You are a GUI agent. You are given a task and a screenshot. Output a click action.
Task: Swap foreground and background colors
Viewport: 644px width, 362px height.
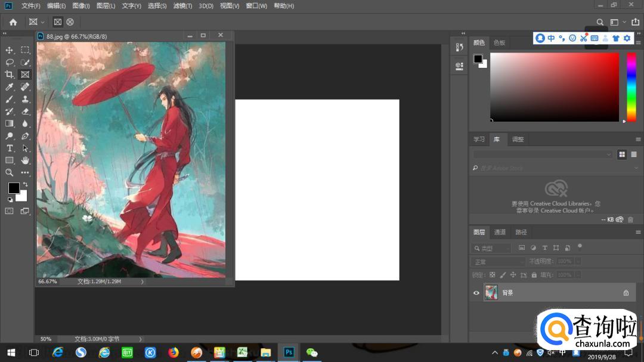[x=26, y=184]
